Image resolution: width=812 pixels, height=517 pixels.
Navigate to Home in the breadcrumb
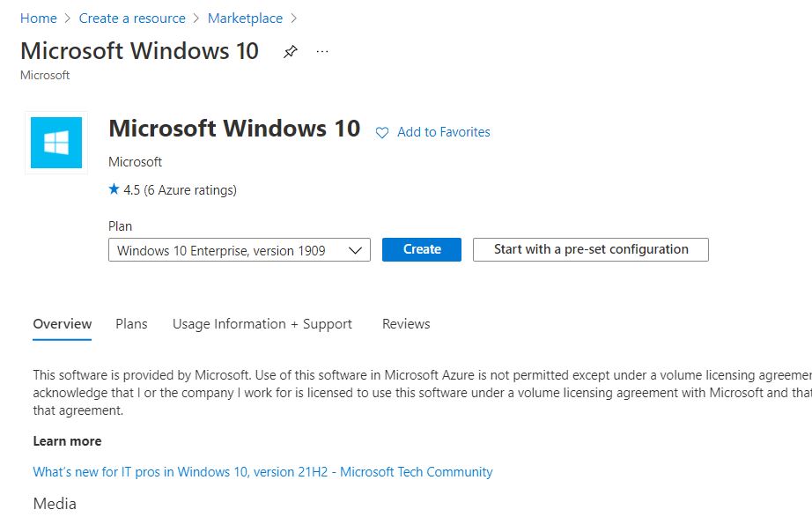point(38,18)
